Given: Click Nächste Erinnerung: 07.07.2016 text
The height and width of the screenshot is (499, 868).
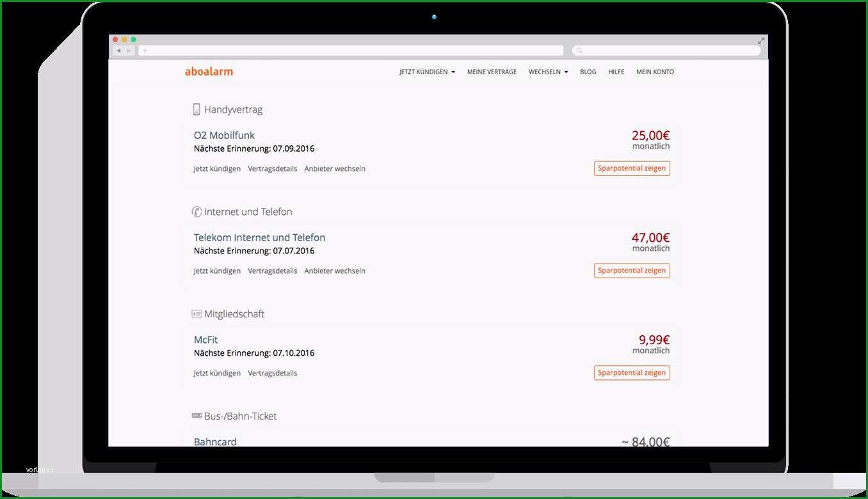Looking at the screenshot, I should click(x=254, y=251).
